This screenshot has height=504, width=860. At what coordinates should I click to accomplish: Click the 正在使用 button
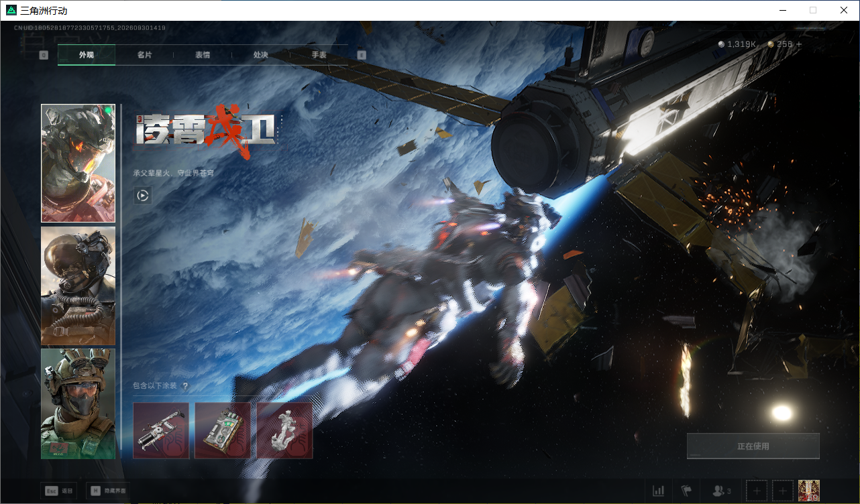753,446
